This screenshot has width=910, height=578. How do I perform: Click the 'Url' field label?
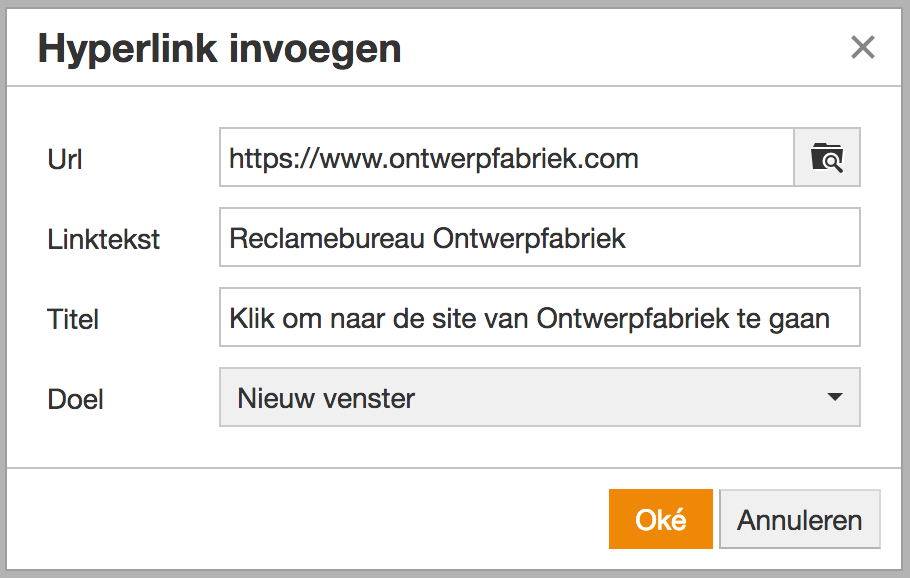pos(66,159)
